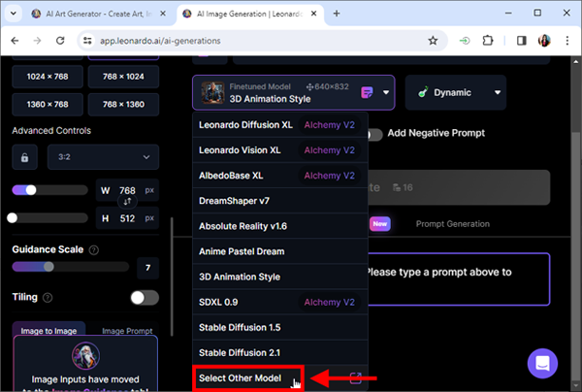Open the Prompt Generation tab

click(x=452, y=224)
